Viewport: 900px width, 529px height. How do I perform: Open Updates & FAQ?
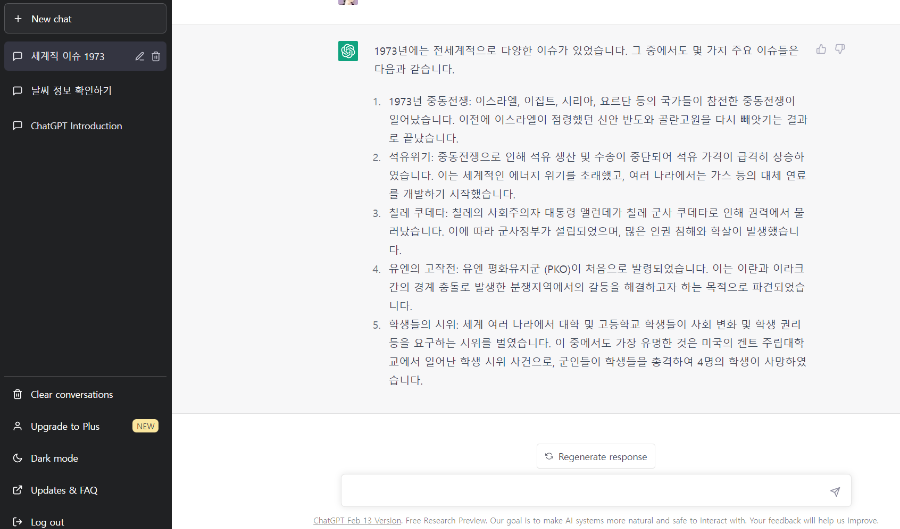pyautogui.click(x=85, y=490)
